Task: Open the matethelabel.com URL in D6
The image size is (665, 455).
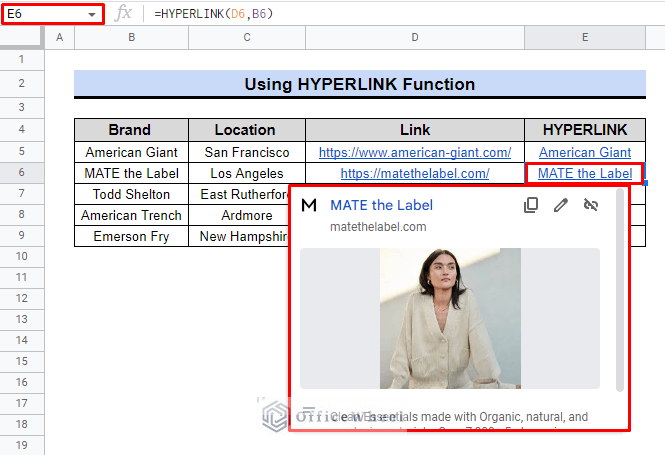Action: pos(415,173)
